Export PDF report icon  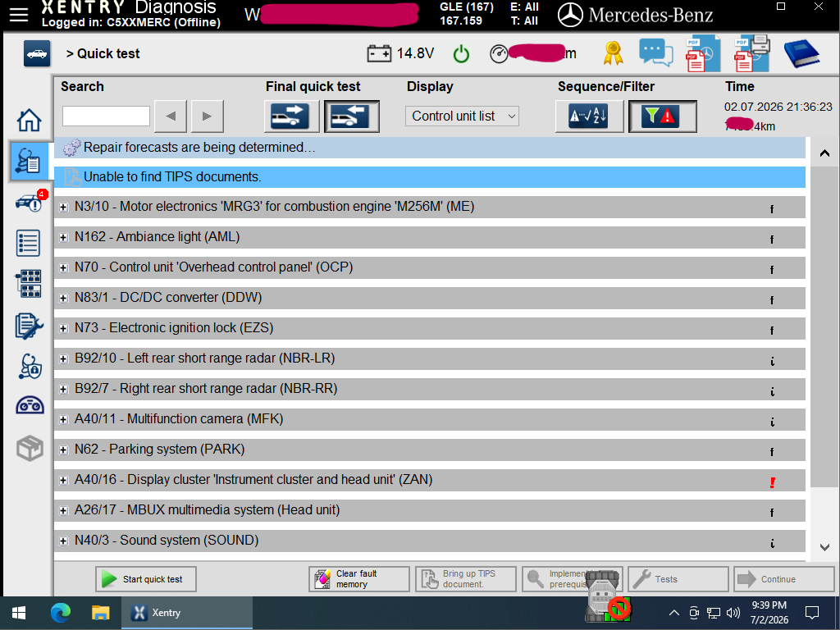click(703, 53)
